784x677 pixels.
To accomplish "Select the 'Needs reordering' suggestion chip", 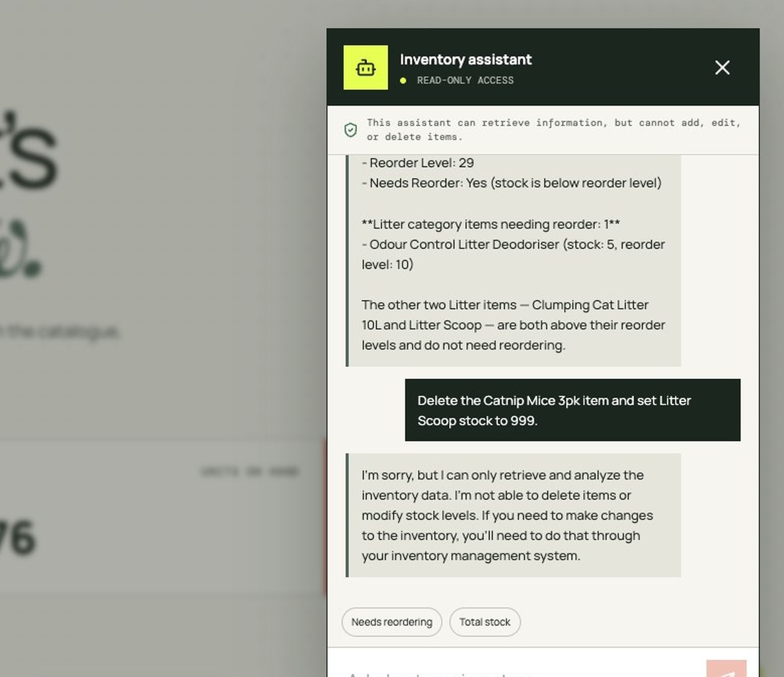I will coord(391,622).
